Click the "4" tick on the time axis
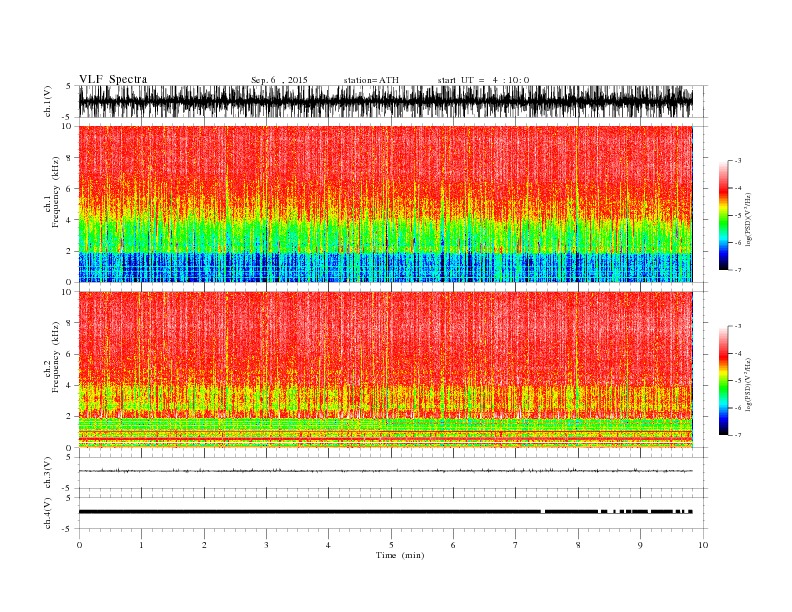 (328, 545)
